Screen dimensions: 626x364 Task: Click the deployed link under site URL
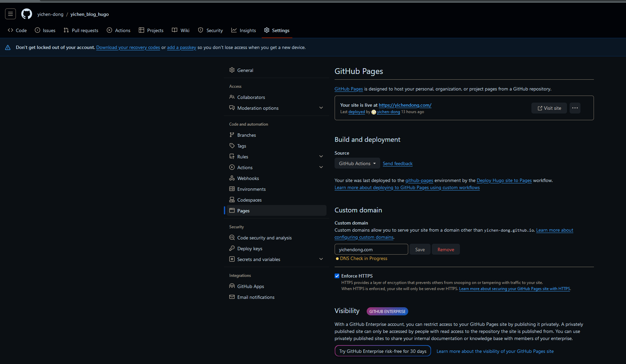pos(357,112)
